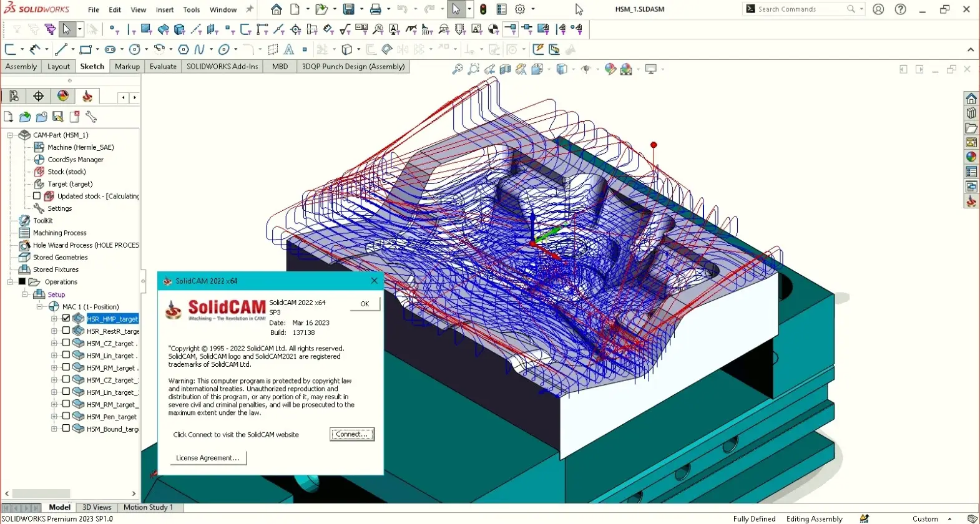
Task: Open the Save button dropdown arrow
Action: pos(361,9)
